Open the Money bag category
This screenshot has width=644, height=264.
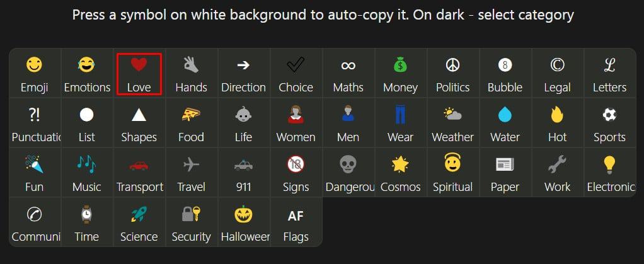pos(400,74)
